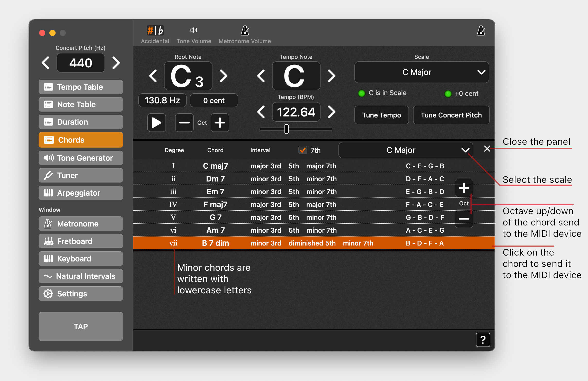588x381 pixels.
Task: Click the Interval column header
Action: point(260,150)
